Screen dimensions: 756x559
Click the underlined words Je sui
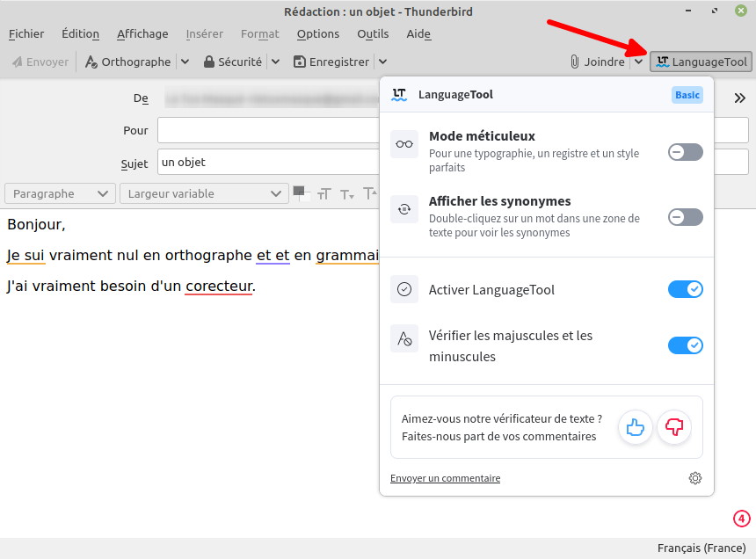pos(25,255)
